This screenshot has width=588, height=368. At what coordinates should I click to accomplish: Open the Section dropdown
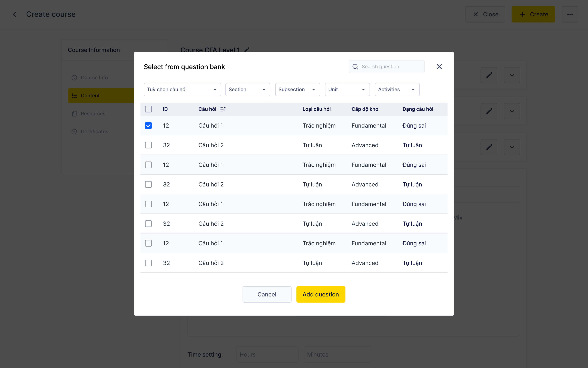coord(248,90)
